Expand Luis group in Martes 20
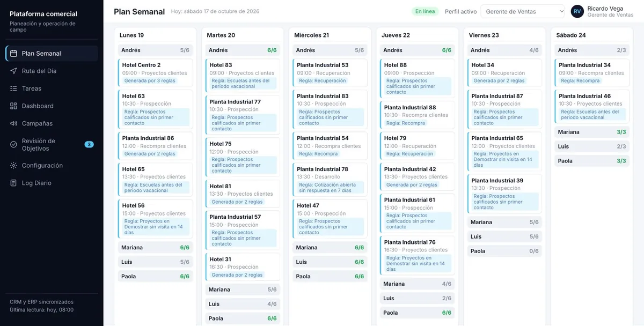644x326 pixels. pyautogui.click(x=243, y=304)
